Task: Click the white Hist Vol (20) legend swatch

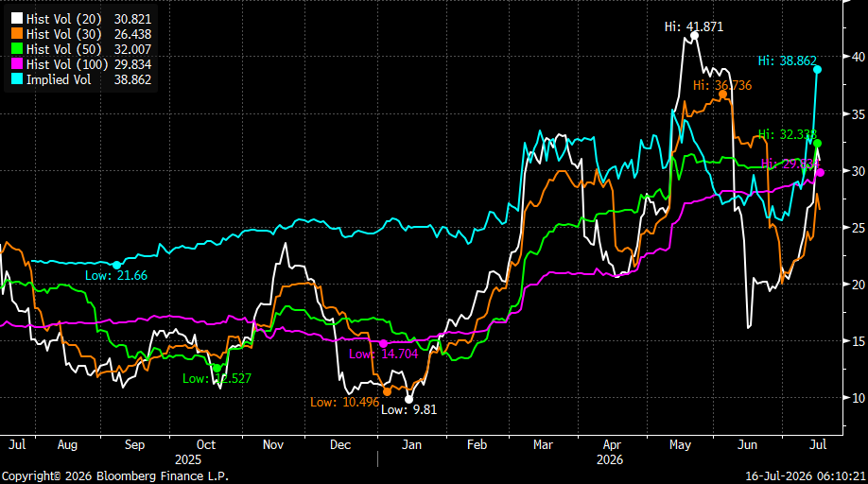Action: 17,19
